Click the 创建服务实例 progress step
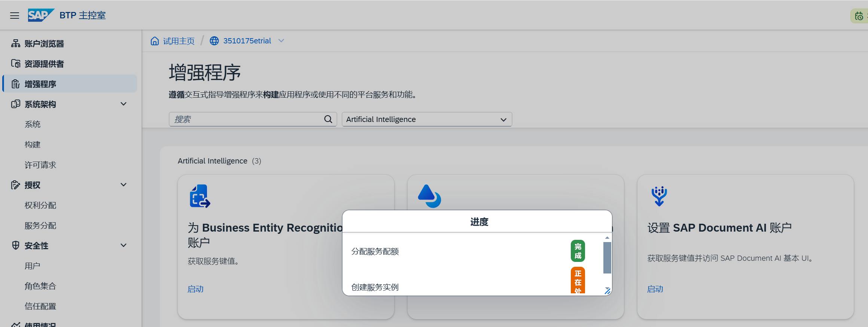868x327 pixels. (x=375, y=287)
